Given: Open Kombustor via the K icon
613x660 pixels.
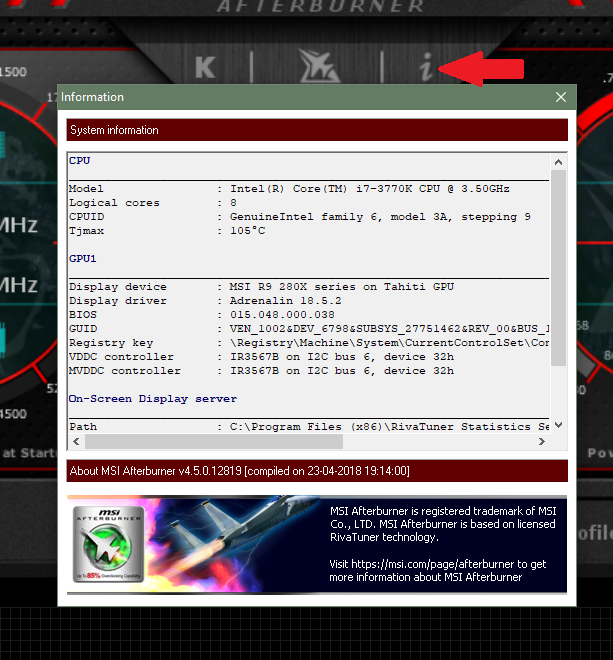Looking at the screenshot, I should 205,67.
